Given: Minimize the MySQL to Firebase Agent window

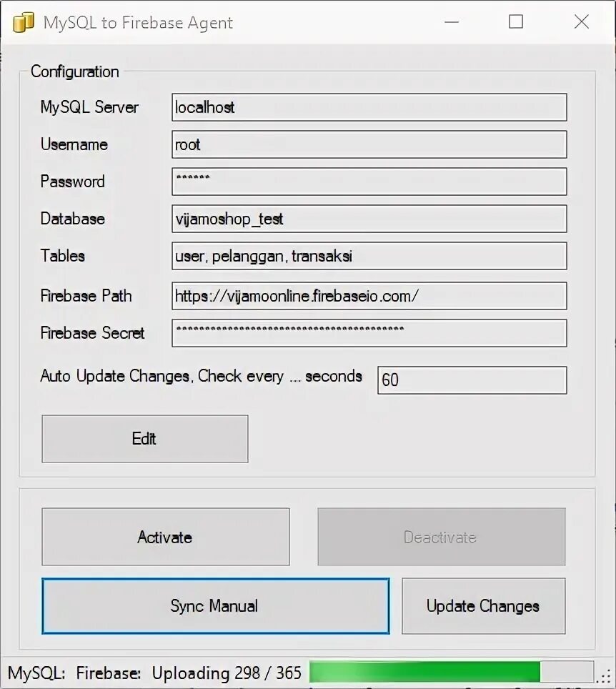Looking at the screenshot, I should click(x=451, y=21).
